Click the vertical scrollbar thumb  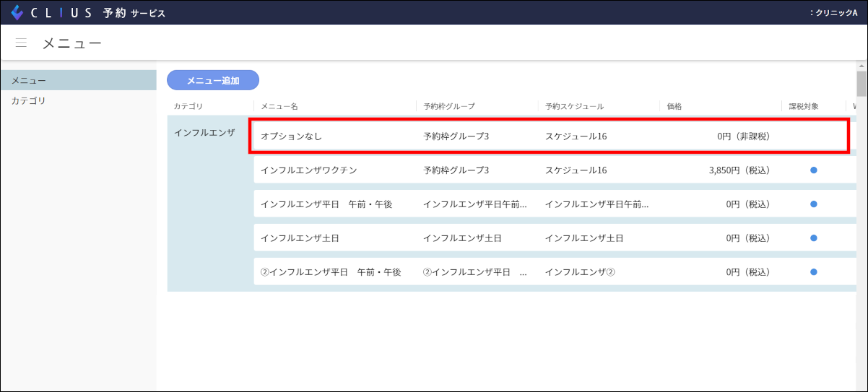[862, 84]
